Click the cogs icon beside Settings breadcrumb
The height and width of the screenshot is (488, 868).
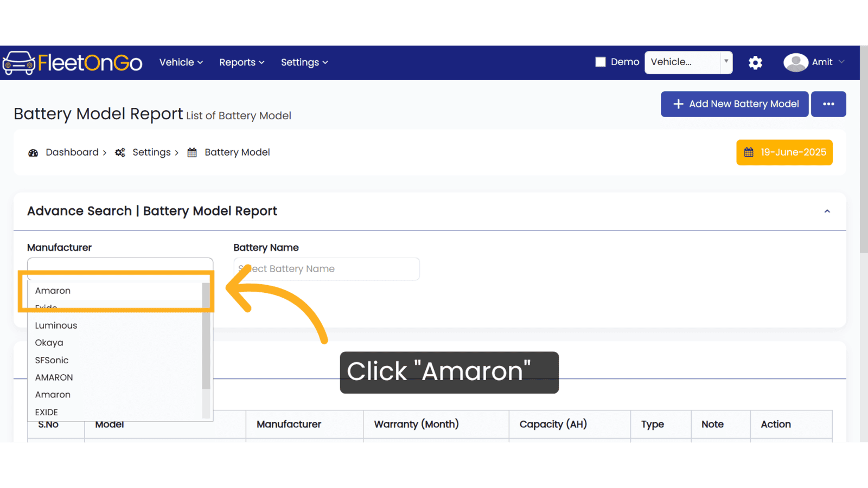(x=120, y=153)
